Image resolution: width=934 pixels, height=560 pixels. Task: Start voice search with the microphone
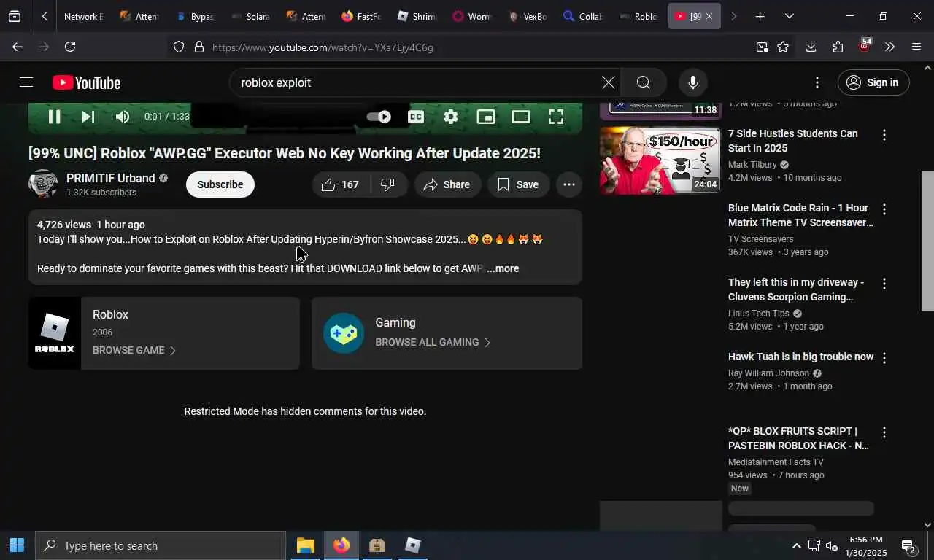point(693,82)
